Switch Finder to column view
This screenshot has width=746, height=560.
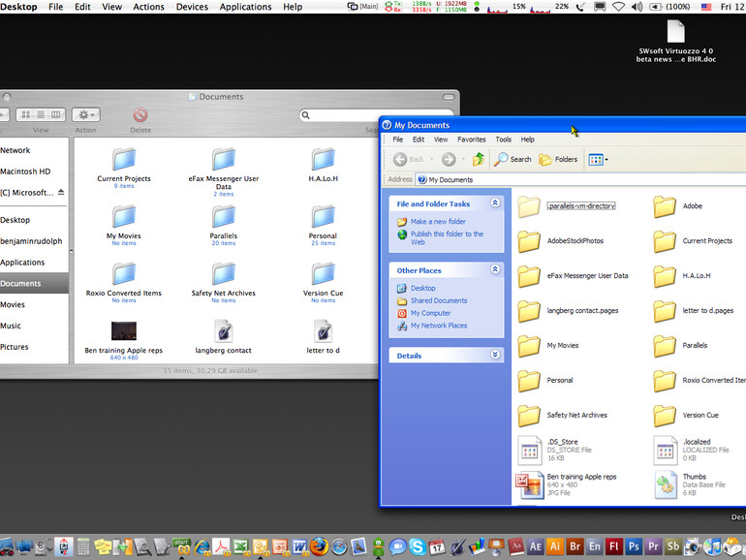56,115
